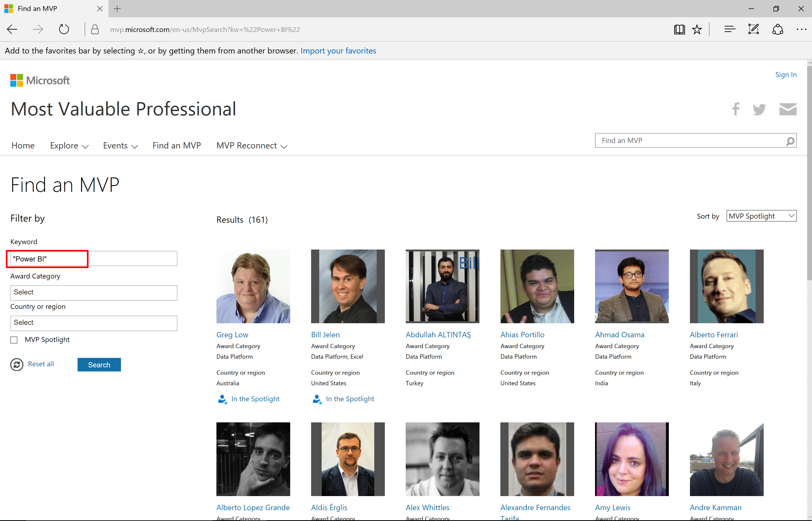This screenshot has height=521, width=812.
Task: Click the Keyword input field
Action: tap(94, 259)
